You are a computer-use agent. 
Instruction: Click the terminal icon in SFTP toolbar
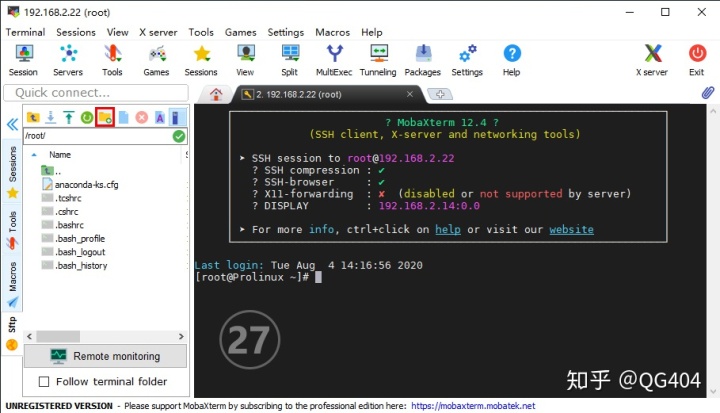pos(176,118)
